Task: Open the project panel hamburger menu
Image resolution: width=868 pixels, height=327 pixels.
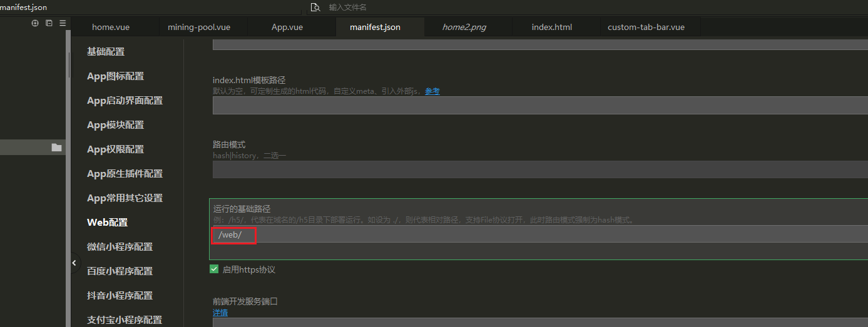Action: (x=63, y=23)
